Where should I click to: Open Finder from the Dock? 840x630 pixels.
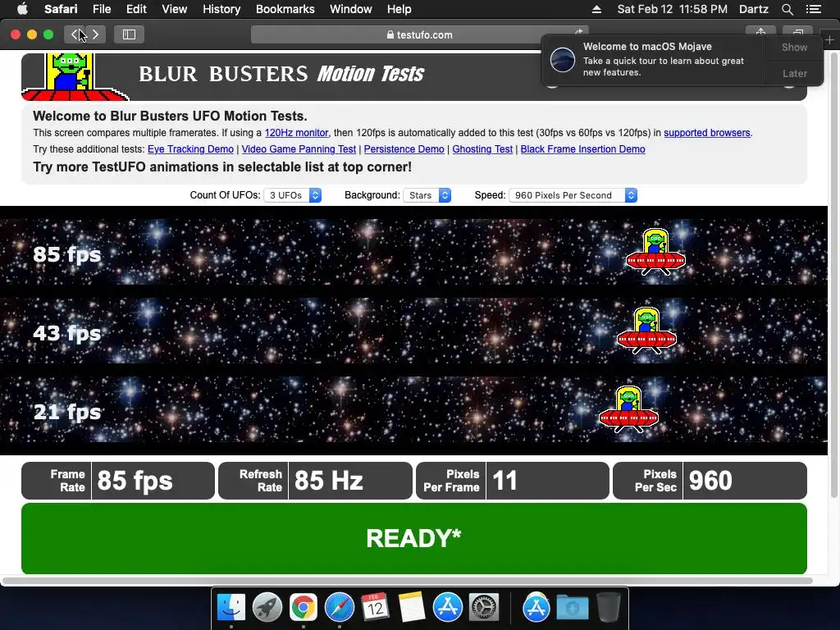[x=231, y=608]
